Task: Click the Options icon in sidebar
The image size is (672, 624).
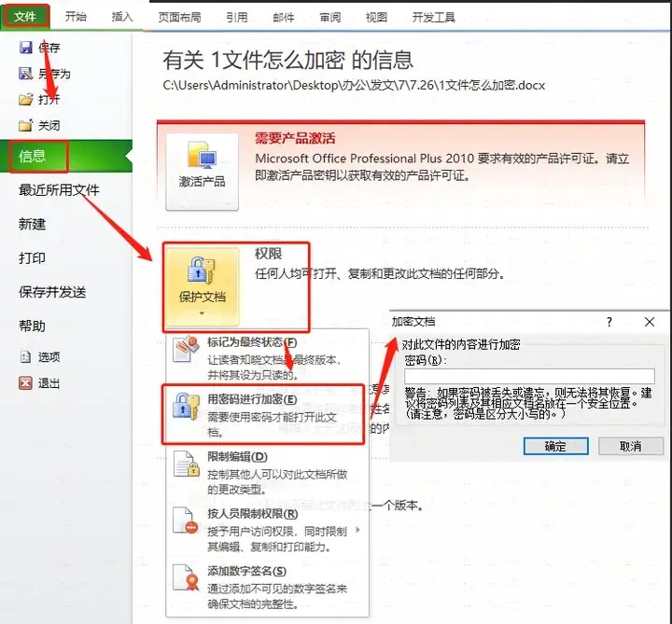Action: pos(26,356)
